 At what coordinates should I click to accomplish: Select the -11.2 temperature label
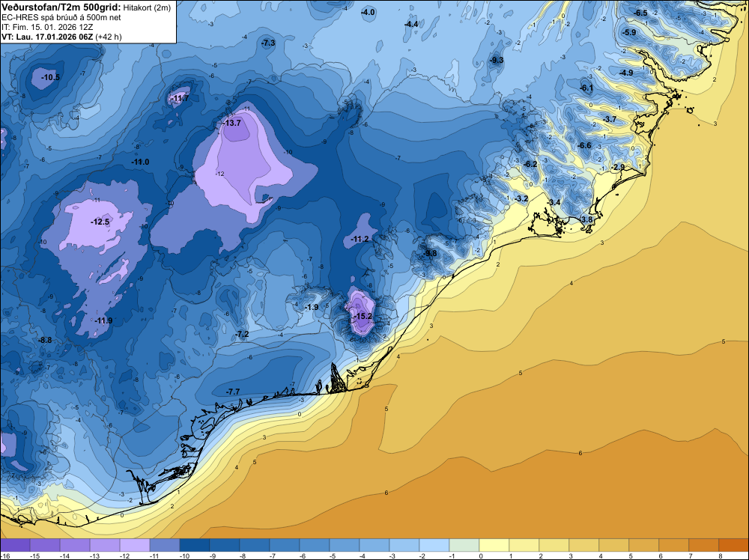click(x=360, y=239)
